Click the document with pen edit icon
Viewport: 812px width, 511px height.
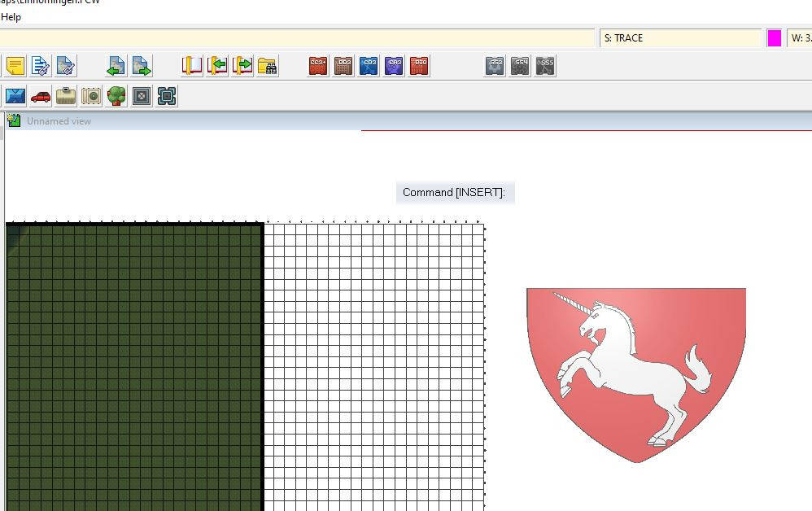tap(41, 66)
